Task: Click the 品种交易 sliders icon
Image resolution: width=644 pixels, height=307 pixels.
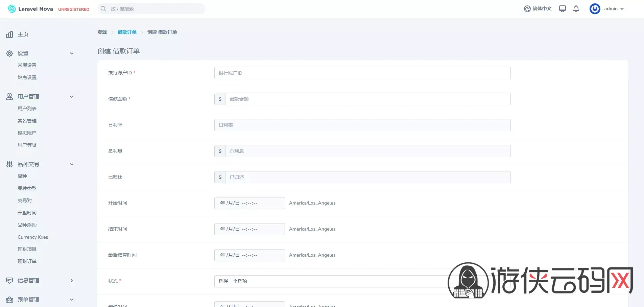Action: tap(9, 164)
